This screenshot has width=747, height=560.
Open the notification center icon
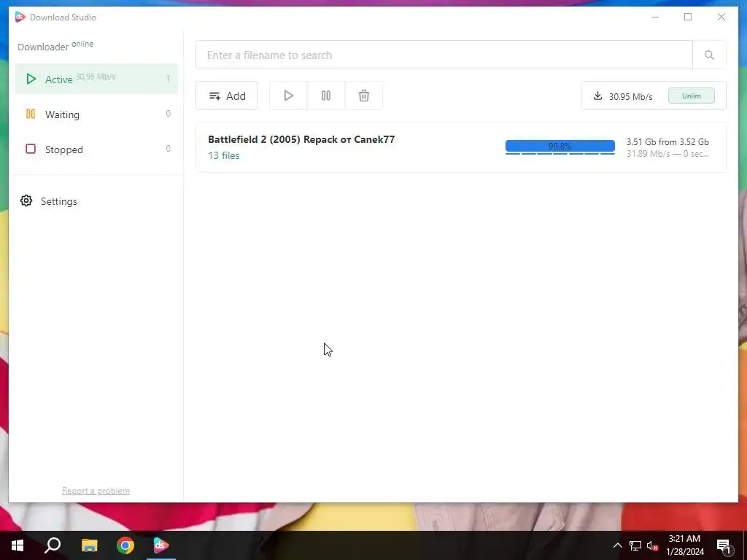tap(724, 545)
